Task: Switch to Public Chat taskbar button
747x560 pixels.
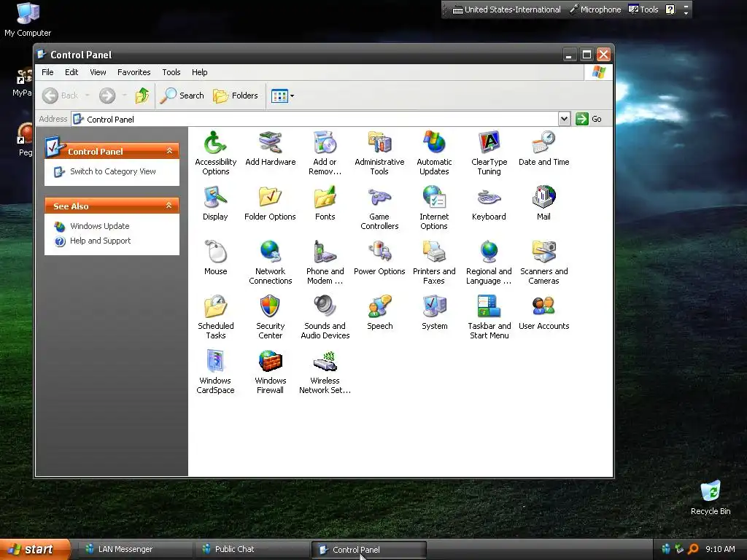Action: 252,549
